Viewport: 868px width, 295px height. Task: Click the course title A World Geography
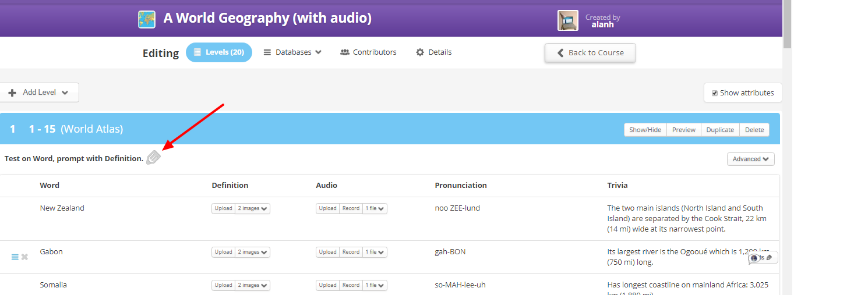click(x=267, y=18)
